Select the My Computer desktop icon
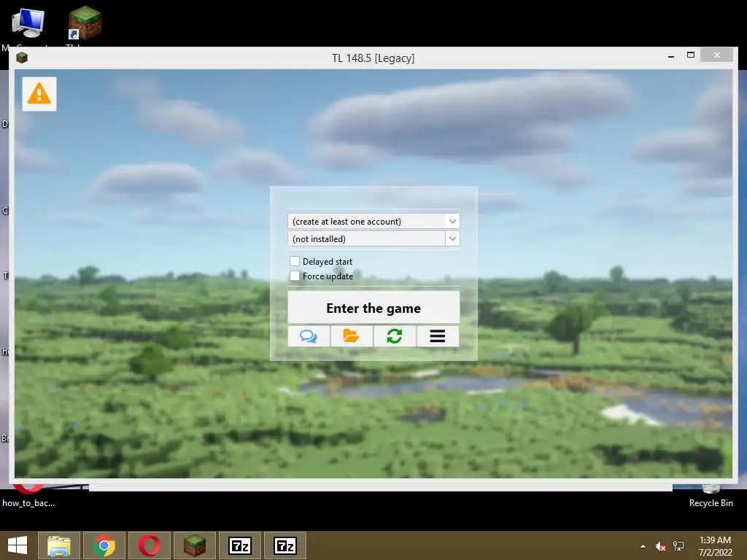 pos(28,23)
